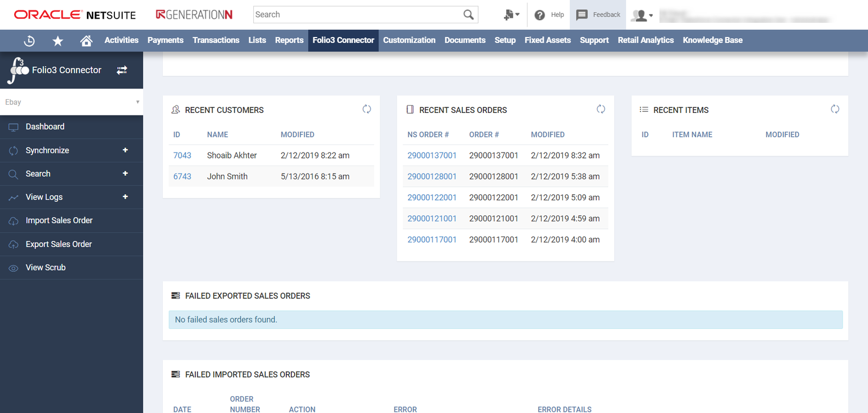Click customer name John Smith

(227, 176)
